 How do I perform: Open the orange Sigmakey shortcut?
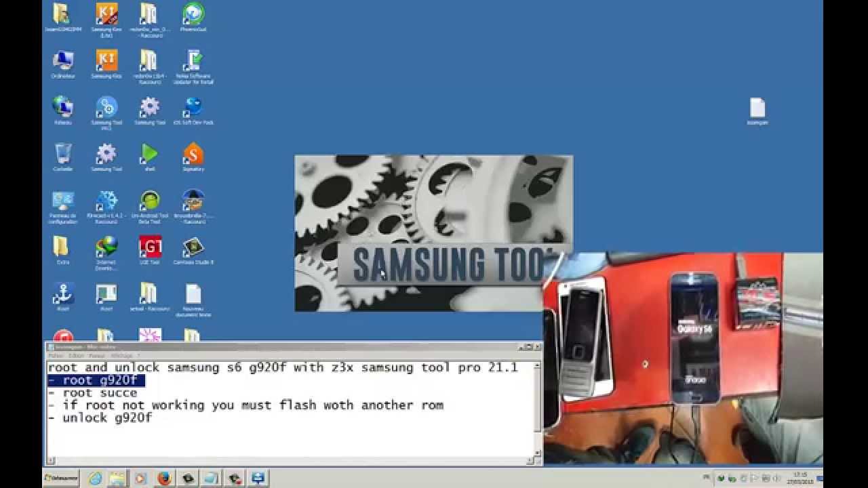click(x=193, y=157)
